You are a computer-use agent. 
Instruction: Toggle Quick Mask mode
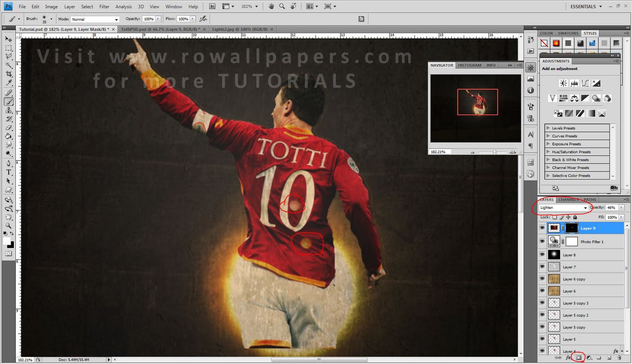point(8,253)
